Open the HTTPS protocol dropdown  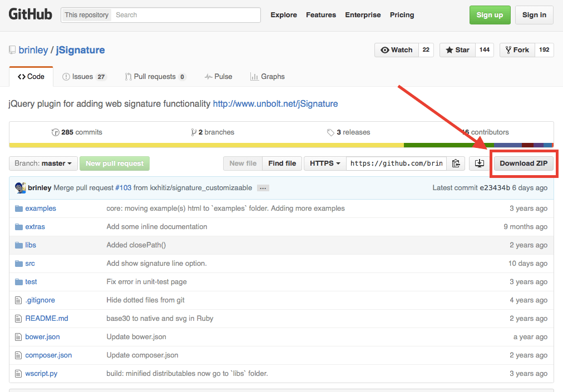(x=325, y=163)
